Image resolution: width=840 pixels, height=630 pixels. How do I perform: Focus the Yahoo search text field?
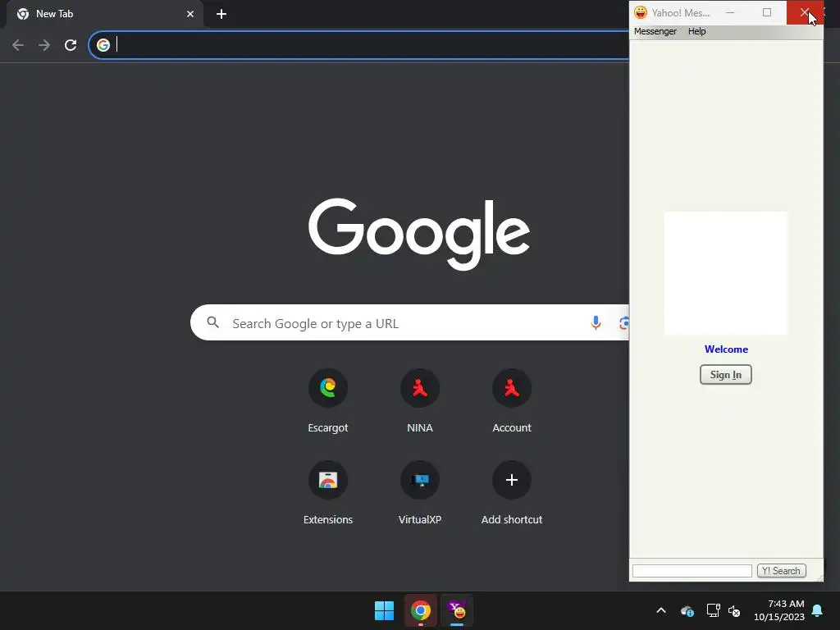pos(692,571)
